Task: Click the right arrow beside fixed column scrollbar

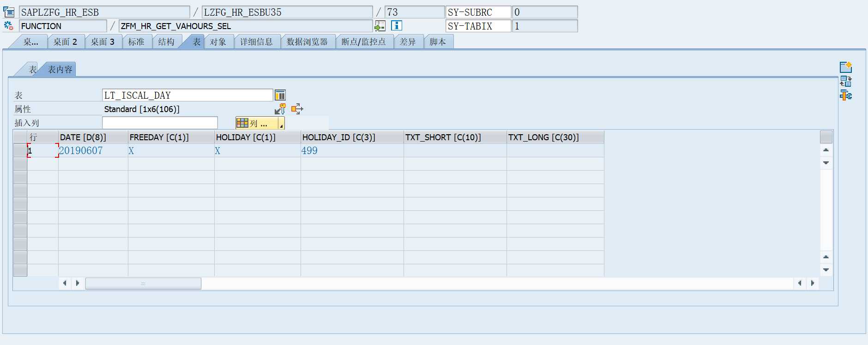Action: pyautogui.click(x=78, y=283)
